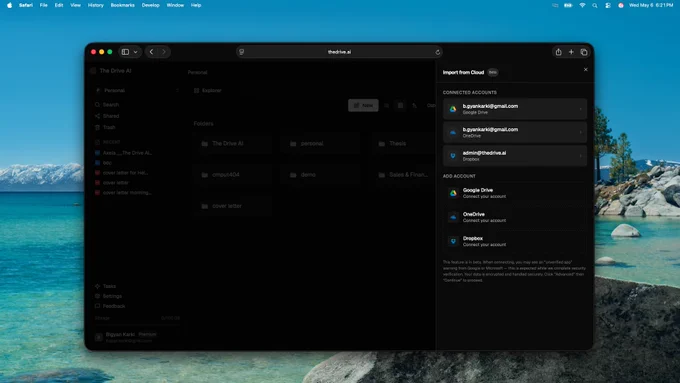Click the Safari sidebar toggle icon
The image size is (680, 383).
point(125,52)
